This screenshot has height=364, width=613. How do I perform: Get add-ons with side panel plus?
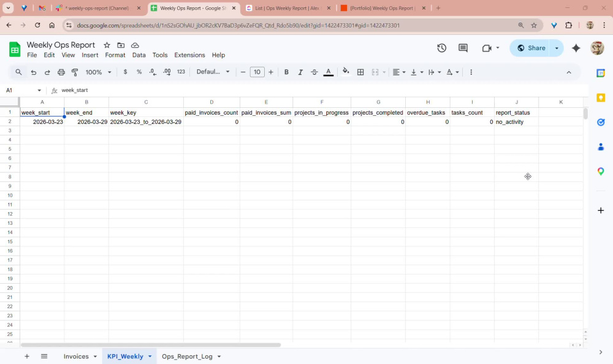pos(601,210)
